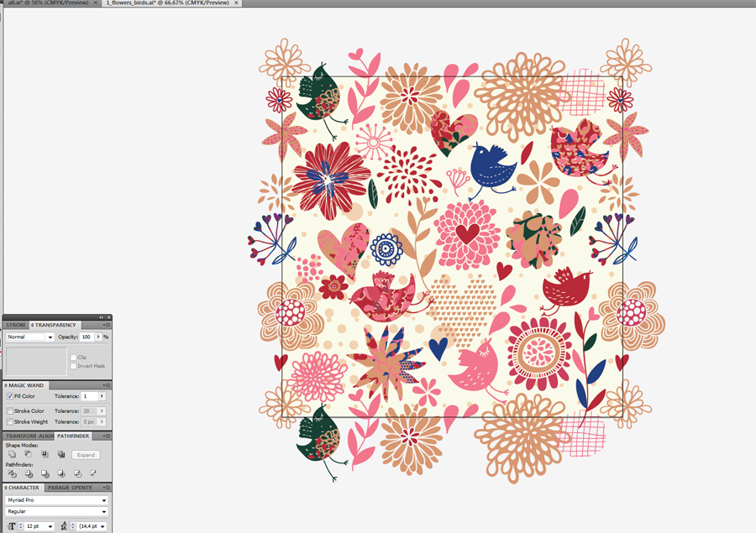Enable the Stroke Color checkbox
The width and height of the screenshot is (756, 533).
10,411
